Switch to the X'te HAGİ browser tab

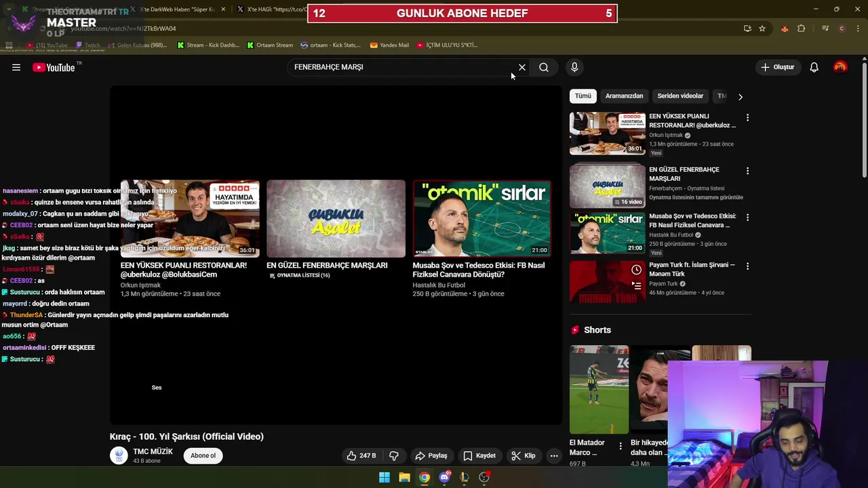pyautogui.click(x=271, y=9)
